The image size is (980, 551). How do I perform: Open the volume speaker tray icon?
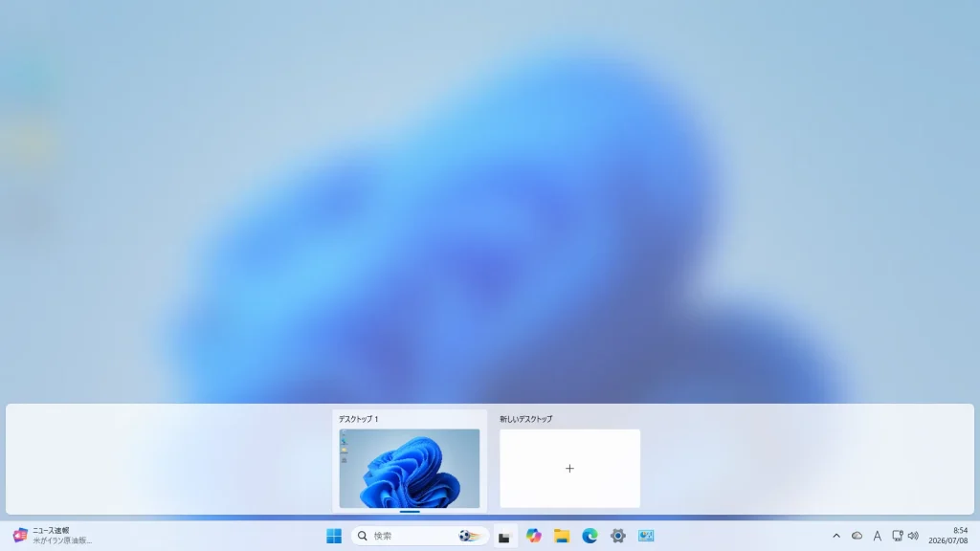[913, 536]
